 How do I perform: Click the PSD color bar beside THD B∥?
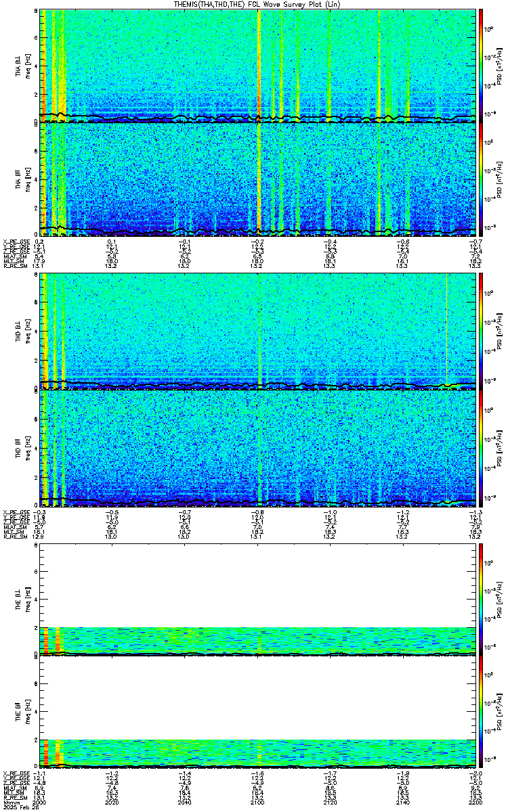tap(482, 449)
